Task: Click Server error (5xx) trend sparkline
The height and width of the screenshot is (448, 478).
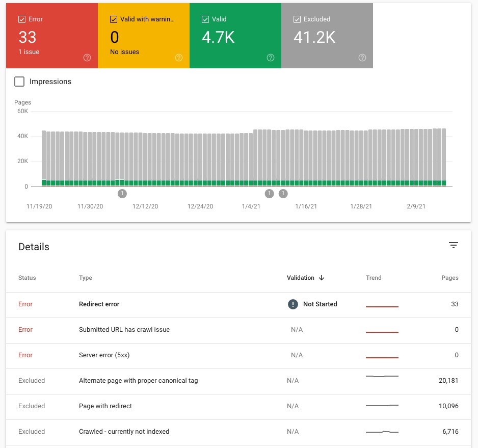Action: point(382,357)
